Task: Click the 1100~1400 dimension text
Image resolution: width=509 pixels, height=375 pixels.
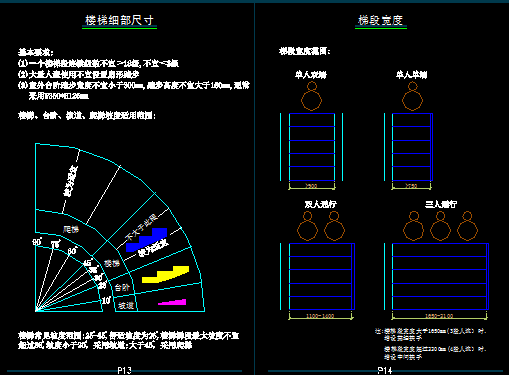Action: pyautogui.click(x=320, y=316)
